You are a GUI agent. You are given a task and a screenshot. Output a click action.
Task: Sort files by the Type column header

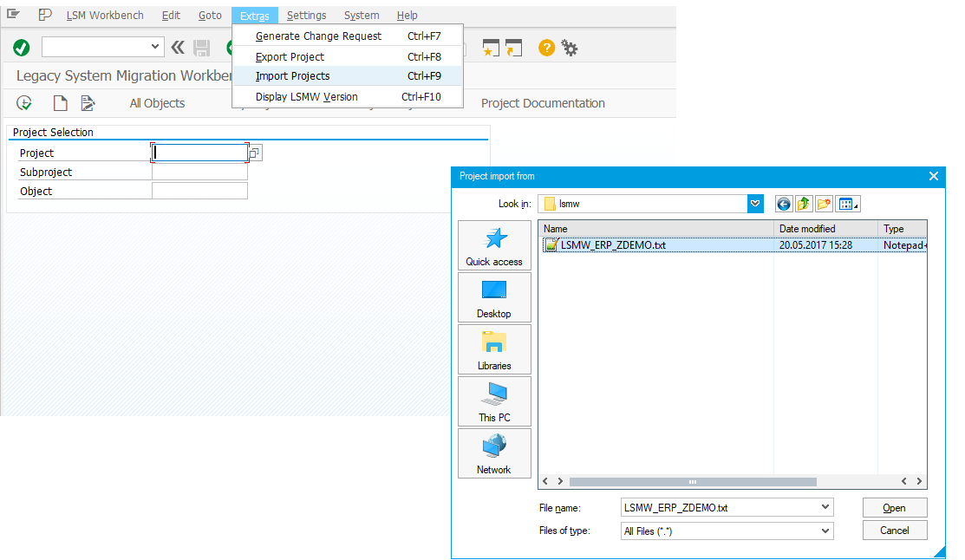pos(903,228)
